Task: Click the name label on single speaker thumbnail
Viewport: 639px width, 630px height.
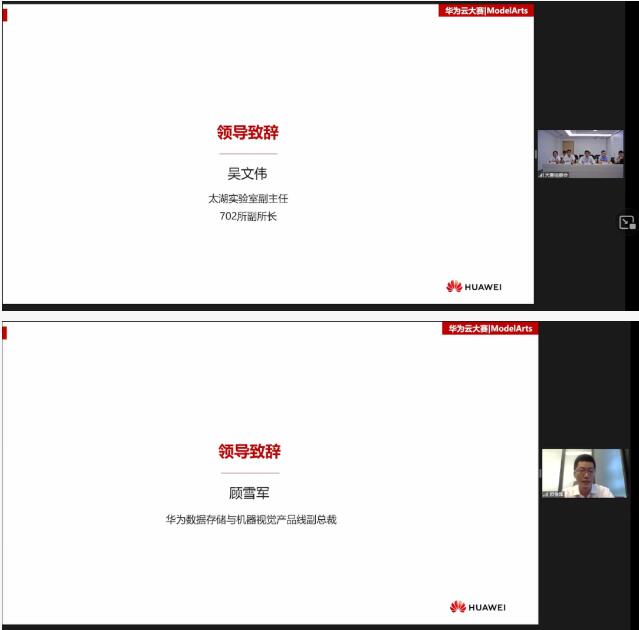Action: (x=557, y=494)
